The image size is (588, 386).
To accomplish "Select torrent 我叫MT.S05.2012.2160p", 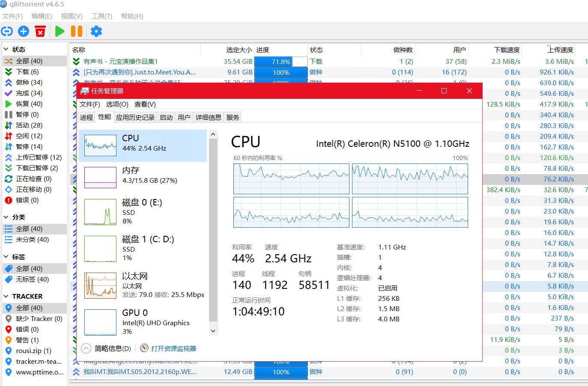I will (x=140, y=372).
